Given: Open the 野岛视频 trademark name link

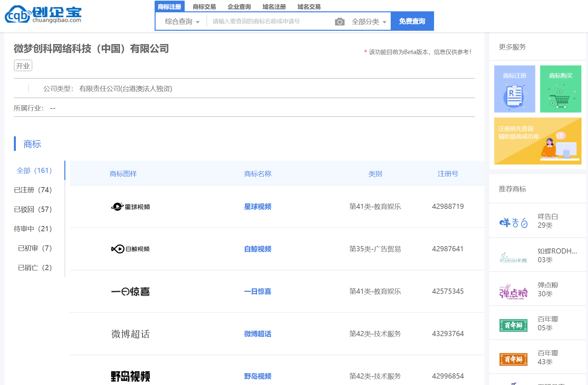Looking at the screenshot, I should [x=258, y=376].
